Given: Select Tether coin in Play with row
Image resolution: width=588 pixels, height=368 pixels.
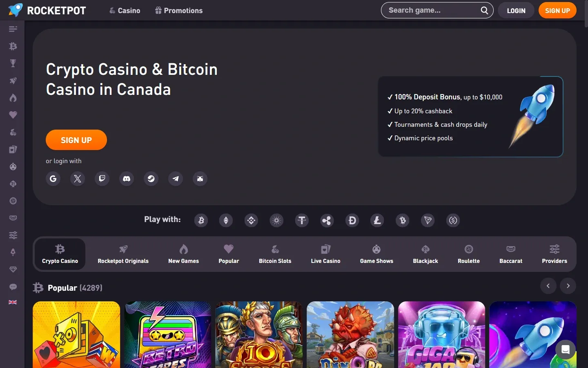Looking at the screenshot, I should (x=302, y=221).
